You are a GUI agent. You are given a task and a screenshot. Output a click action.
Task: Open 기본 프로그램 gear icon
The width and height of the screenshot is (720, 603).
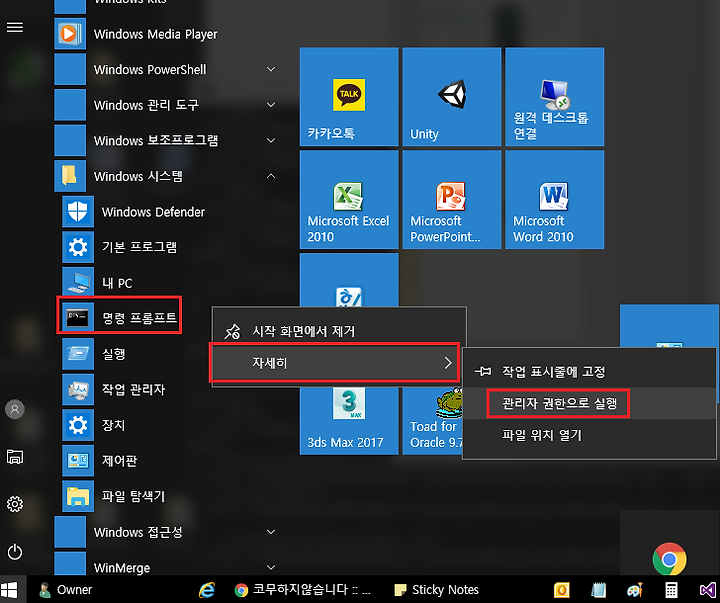pyautogui.click(x=78, y=247)
